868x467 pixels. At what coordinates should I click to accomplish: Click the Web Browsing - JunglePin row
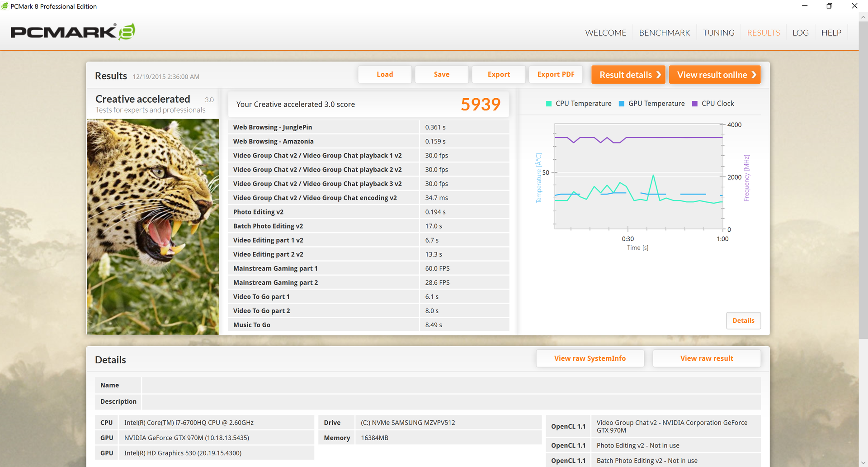coord(368,127)
